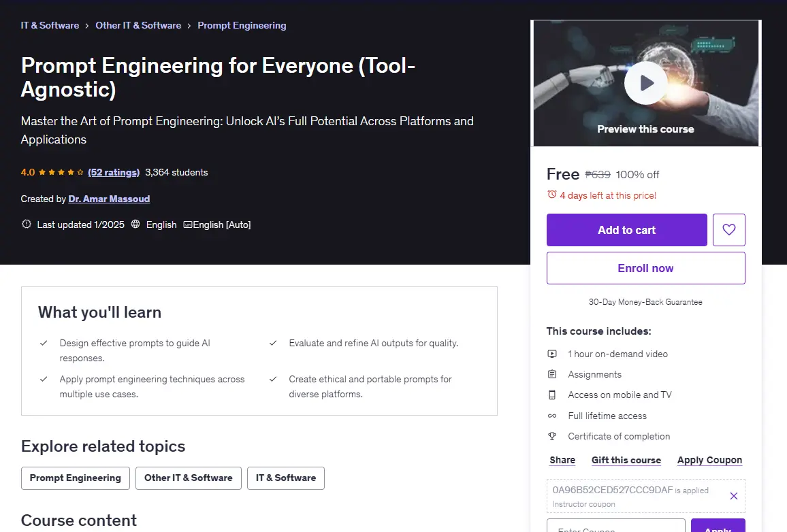Viewport: 787px width, 532px height.
Task: Click 'Certificate of completion' text
Action: pyautogui.click(x=619, y=436)
